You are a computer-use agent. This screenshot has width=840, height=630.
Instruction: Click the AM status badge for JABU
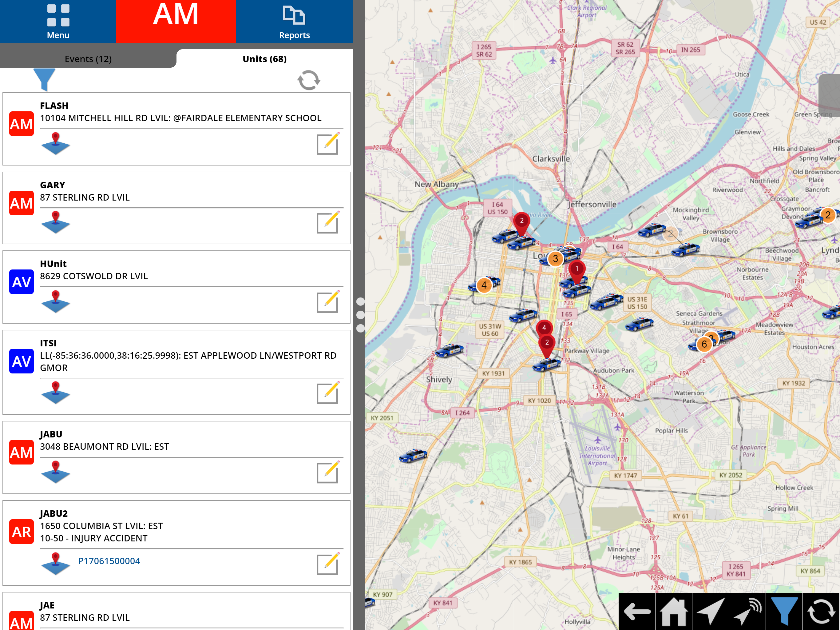pos(21,452)
